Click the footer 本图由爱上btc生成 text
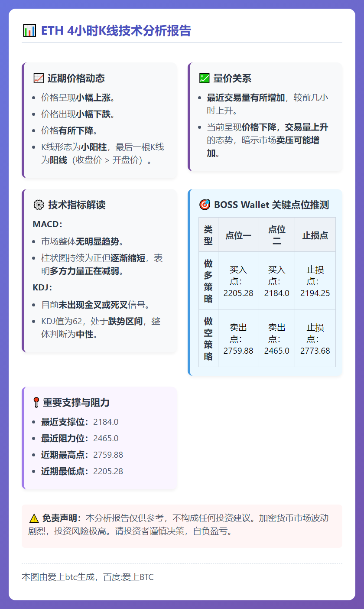The height and width of the screenshot is (609, 364). coord(88,577)
